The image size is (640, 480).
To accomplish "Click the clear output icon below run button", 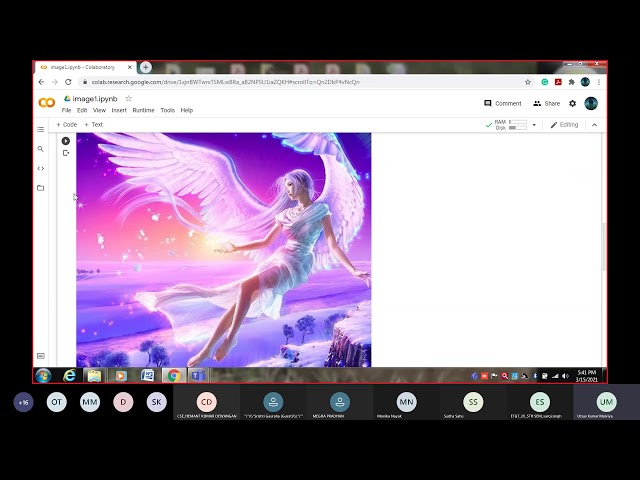I will [66, 153].
